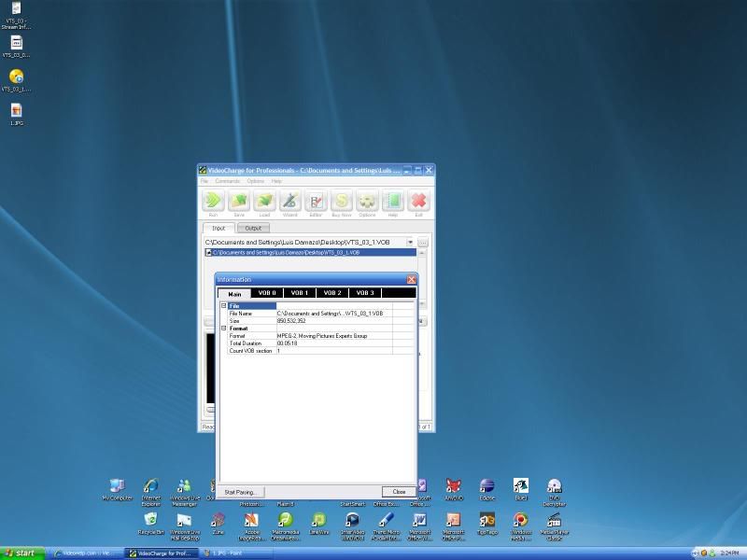Image resolution: width=747 pixels, height=560 pixels.
Task: Open the Help menu in menu bar
Action: pyautogui.click(x=276, y=181)
